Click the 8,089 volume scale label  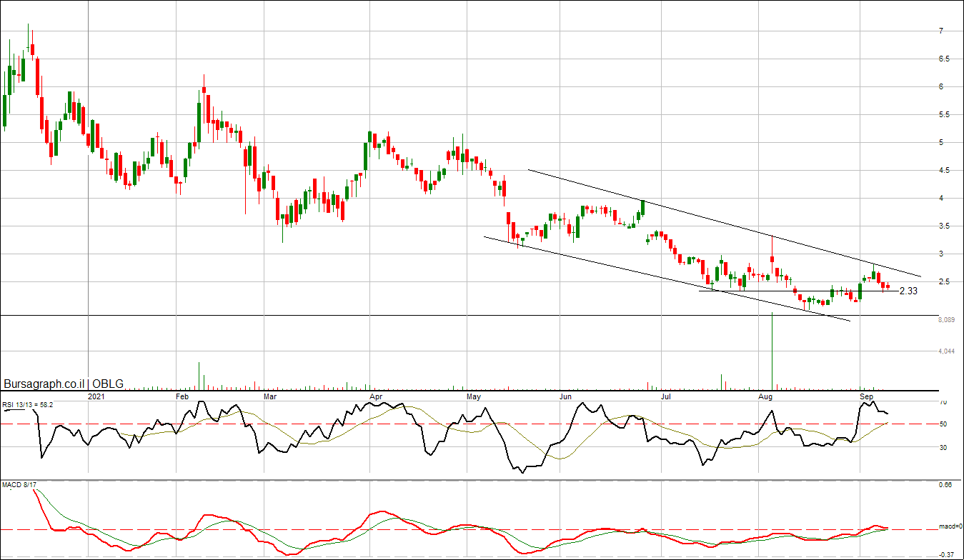point(946,321)
